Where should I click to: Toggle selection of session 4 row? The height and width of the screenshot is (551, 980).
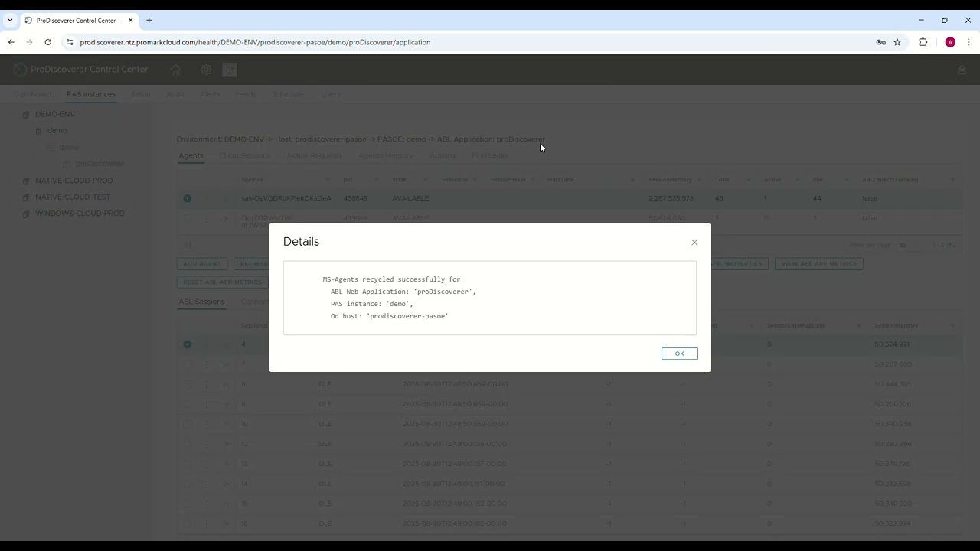187,344
